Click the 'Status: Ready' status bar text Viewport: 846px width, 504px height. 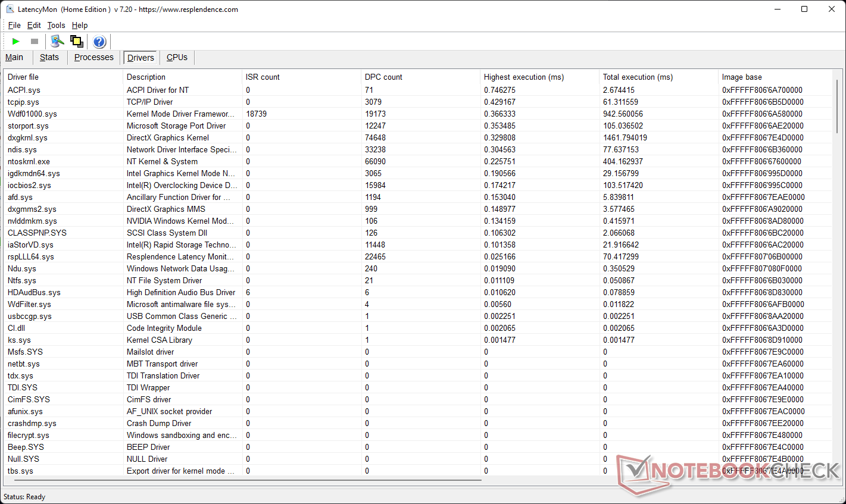pos(24,497)
